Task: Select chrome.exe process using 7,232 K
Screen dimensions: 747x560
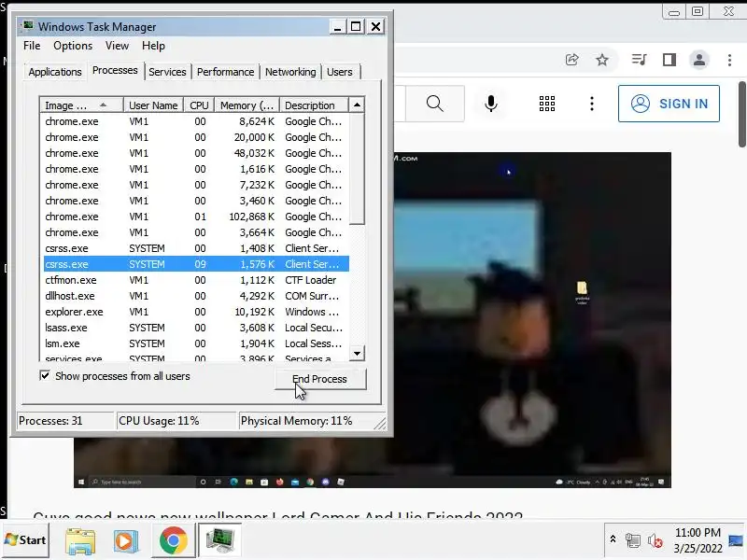Action: coord(196,185)
